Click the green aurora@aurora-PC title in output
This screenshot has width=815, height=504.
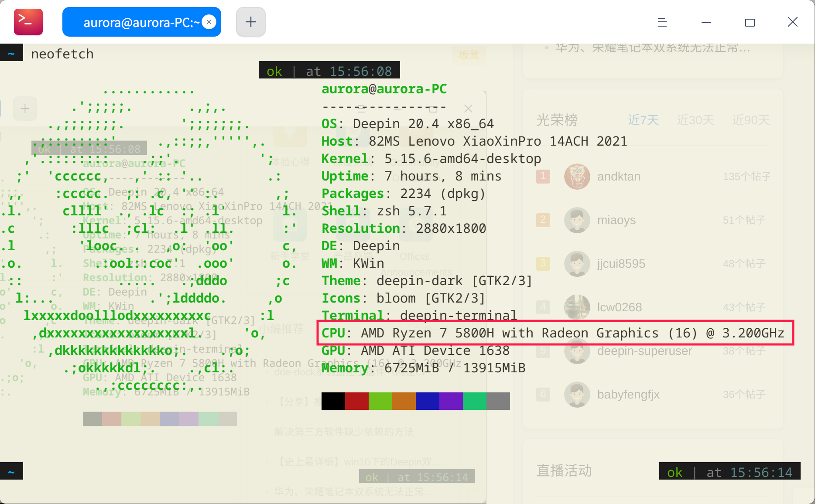384,89
